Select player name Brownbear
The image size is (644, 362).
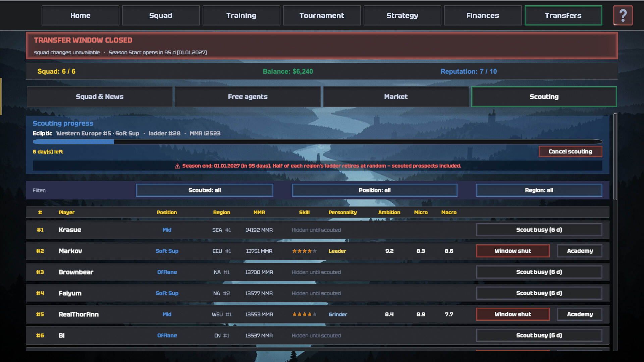tap(76, 272)
